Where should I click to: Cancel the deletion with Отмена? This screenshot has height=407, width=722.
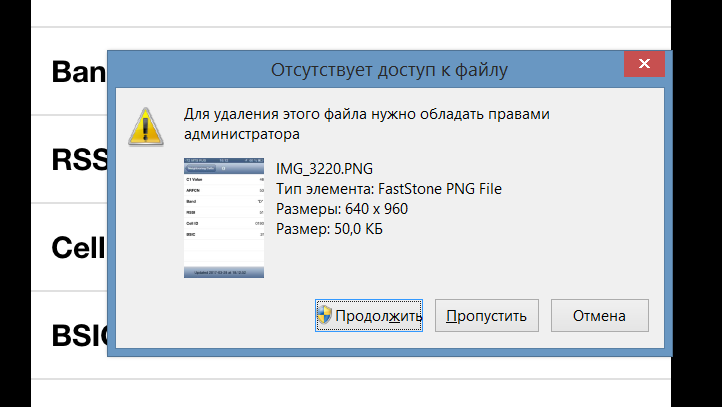(x=599, y=315)
